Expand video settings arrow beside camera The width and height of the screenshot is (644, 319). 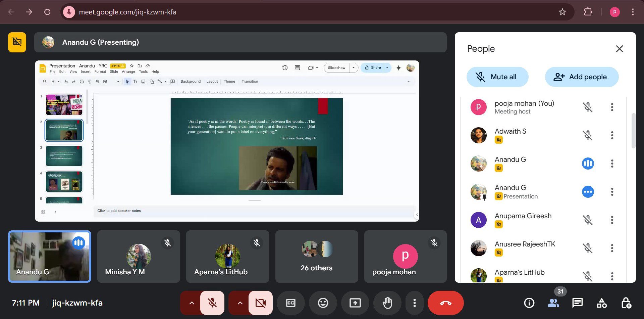click(x=240, y=303)
